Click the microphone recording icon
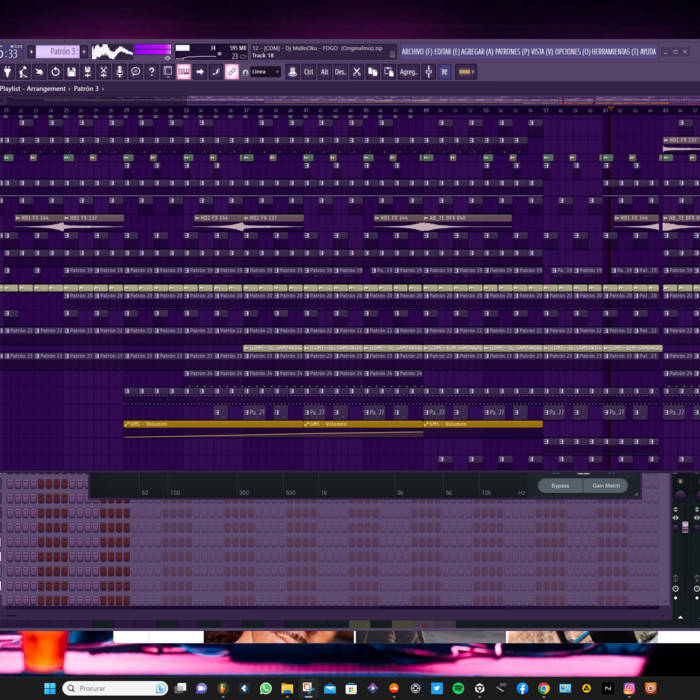This screenshot has height=700, width=700. pyautogui.click(x=119, y=72)
